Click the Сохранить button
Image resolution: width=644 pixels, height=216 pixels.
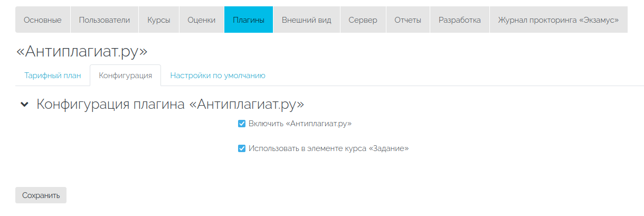tap(41, 195)
